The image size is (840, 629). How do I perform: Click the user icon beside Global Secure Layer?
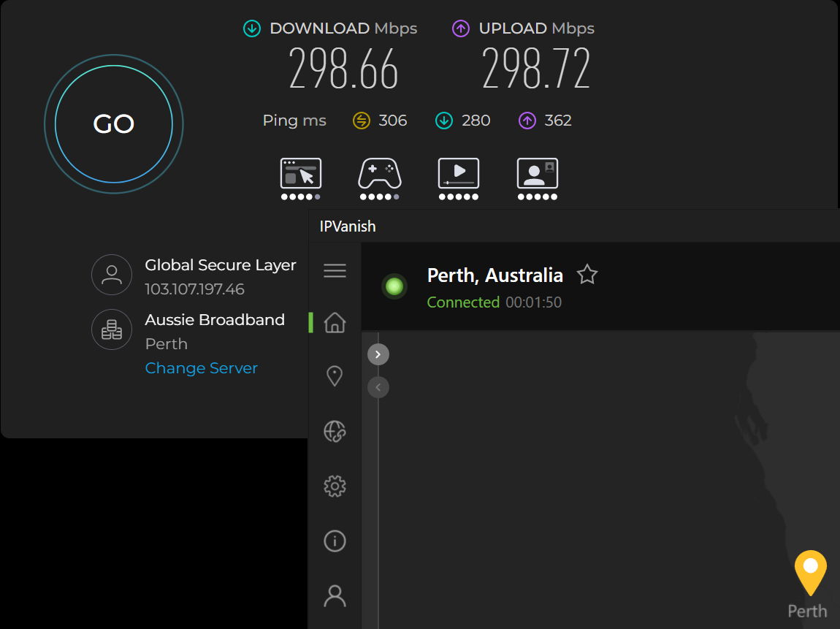(112, 275)
